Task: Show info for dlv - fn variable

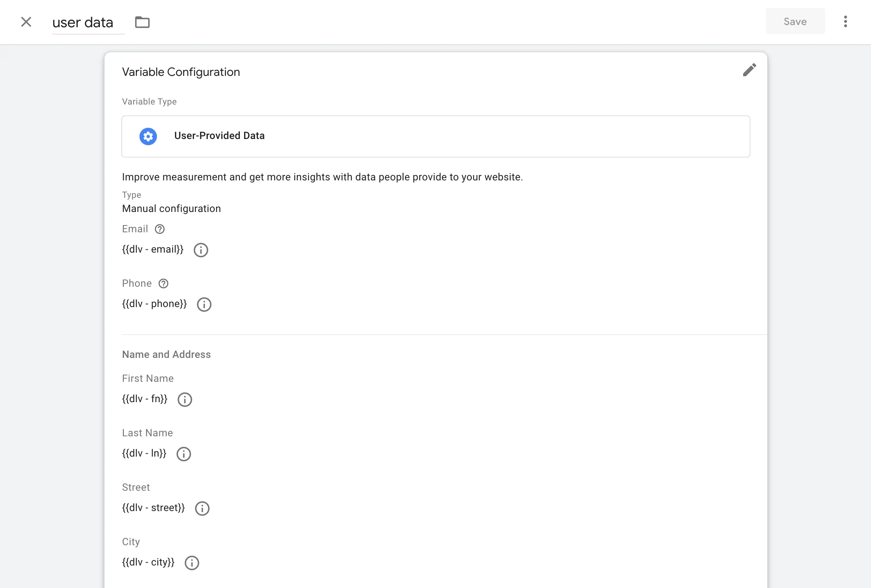Action: point(185,400)
